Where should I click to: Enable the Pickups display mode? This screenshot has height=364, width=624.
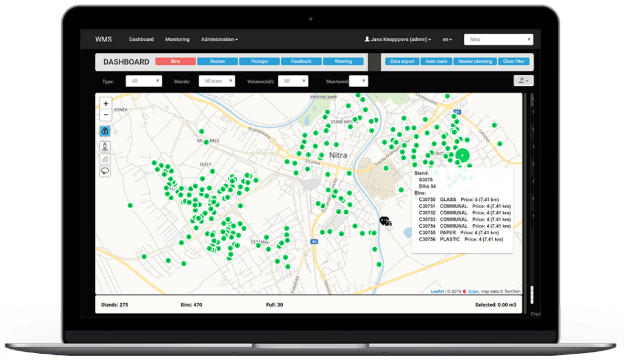click(258, 61)
